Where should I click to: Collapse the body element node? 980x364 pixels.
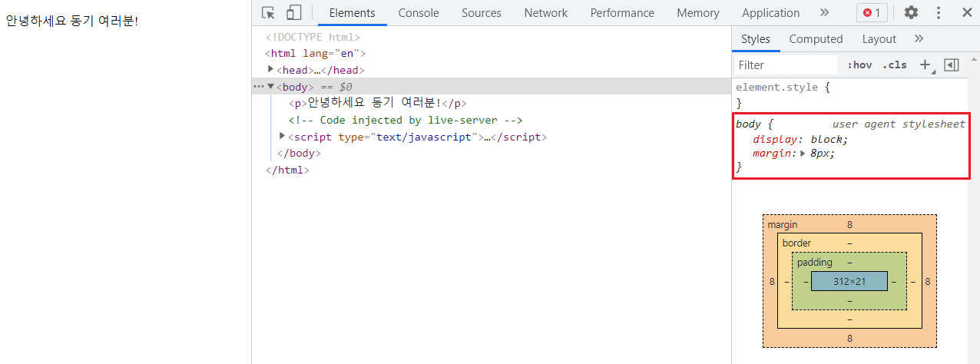coord(270,86)
